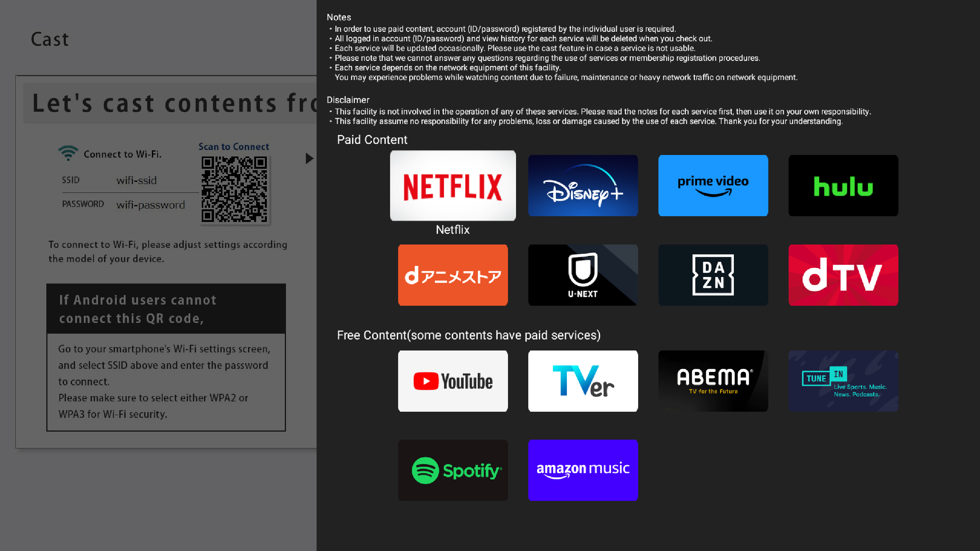The height and width of the screenshot is (551, 980).
Task: Click Scan to Connect QR link
Action: click(234, 146)
